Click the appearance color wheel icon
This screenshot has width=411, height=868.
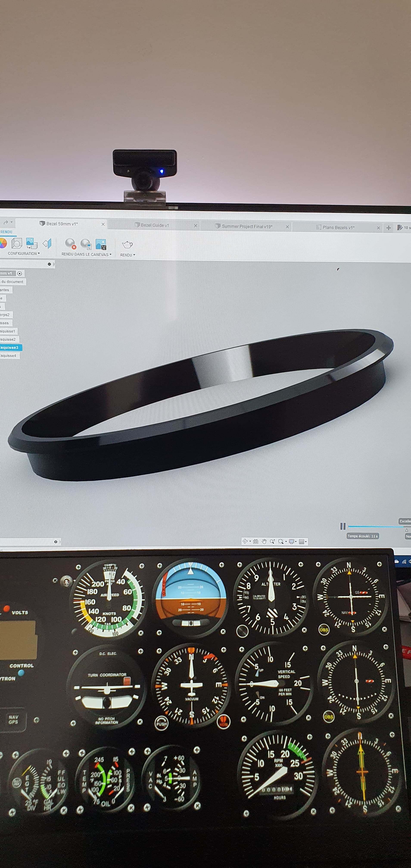click(x=3, y=244)
